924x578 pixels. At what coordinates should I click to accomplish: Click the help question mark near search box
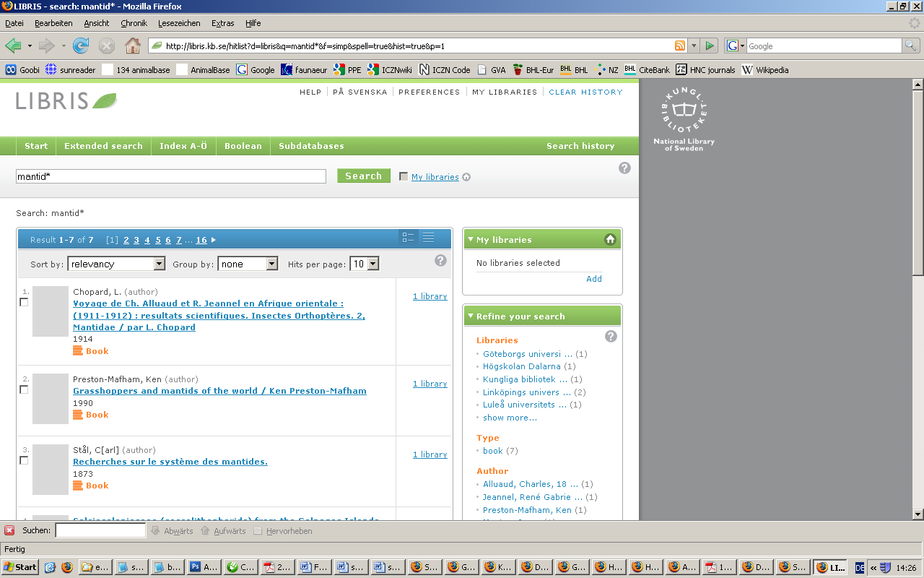coord(624,168)
